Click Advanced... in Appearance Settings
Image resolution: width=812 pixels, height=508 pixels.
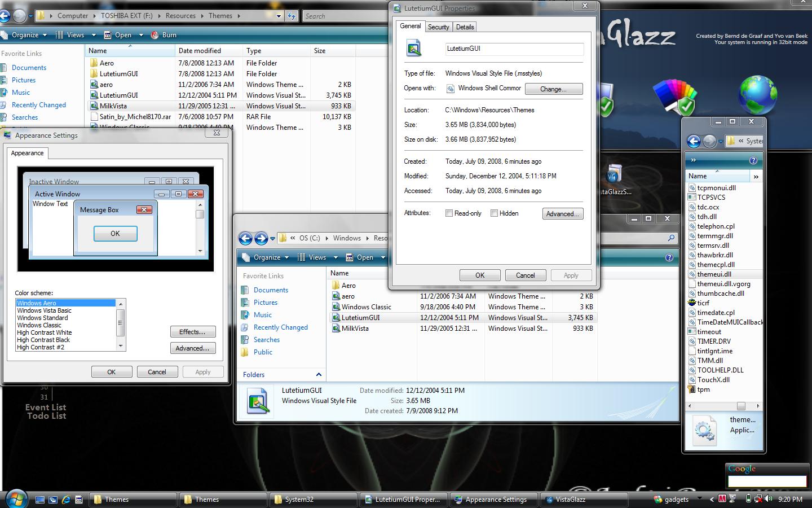click(193, 348)
